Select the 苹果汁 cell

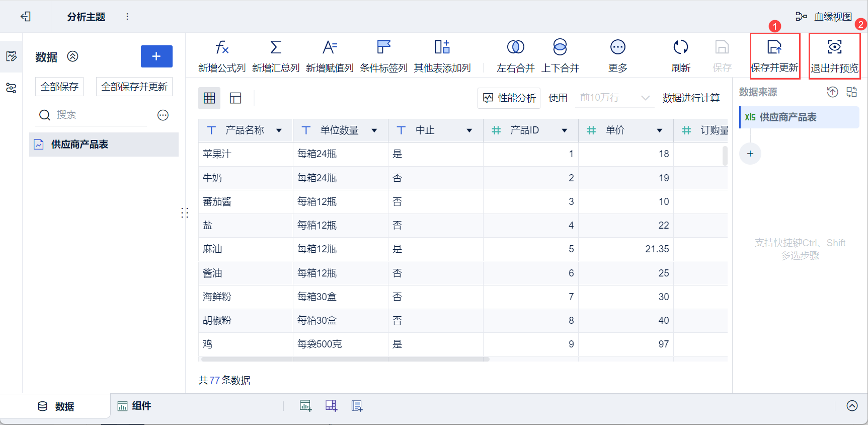click(246, 154)
